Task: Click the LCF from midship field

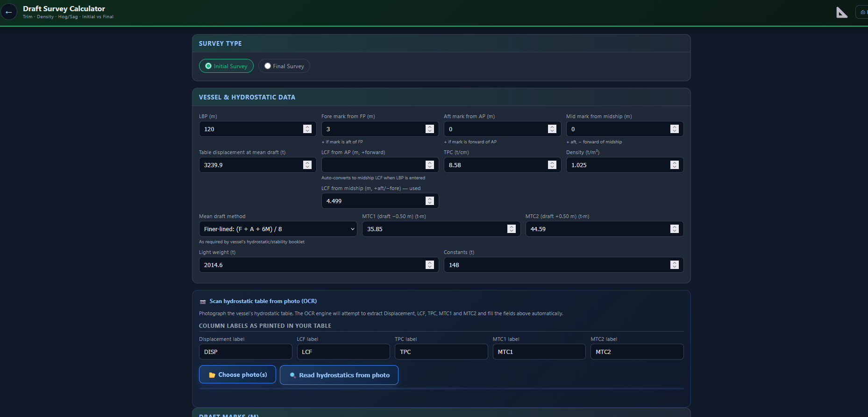Action: [380, 201]
